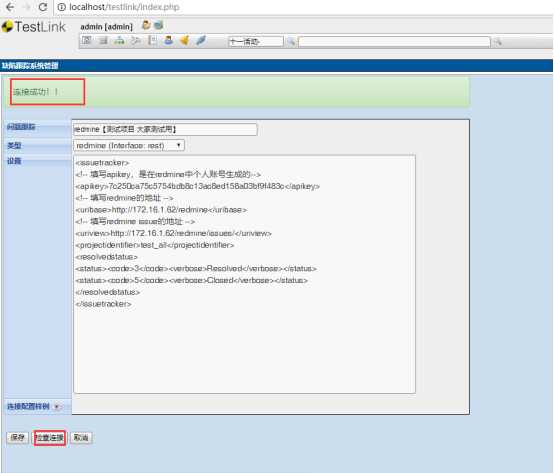Image resolution: width=554 pixels, height=473 pixels.
Task: Click the <resolvedstatus> opening tag line
Action: tap(106, 257)
